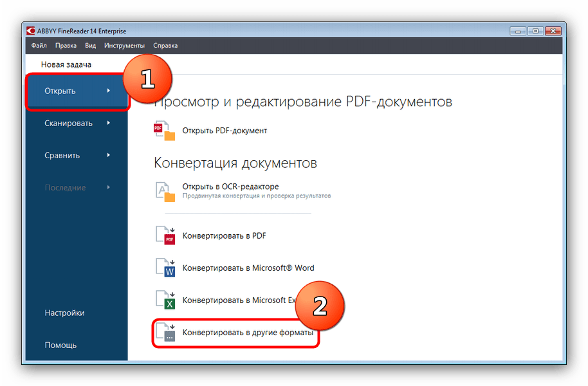
Task: Click the ABBYY FineReader logo in title bar
Action: click(x=31, y=31)
